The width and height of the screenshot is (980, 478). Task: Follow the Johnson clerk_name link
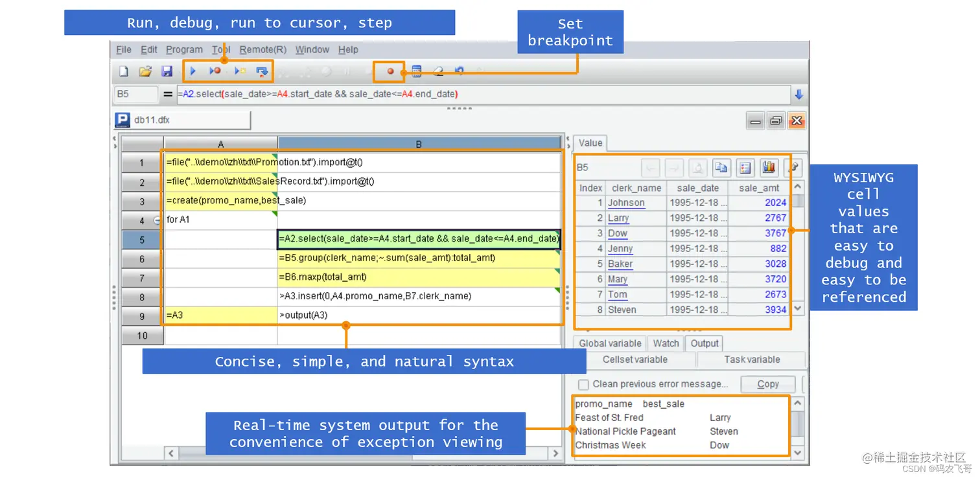pyautogui.click(x=626, y=203)
